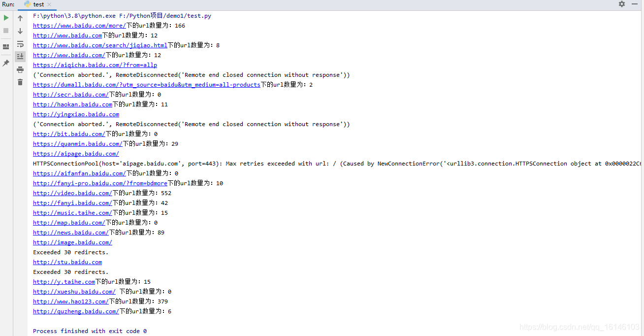Click the Stop process button

click(6, 31)
